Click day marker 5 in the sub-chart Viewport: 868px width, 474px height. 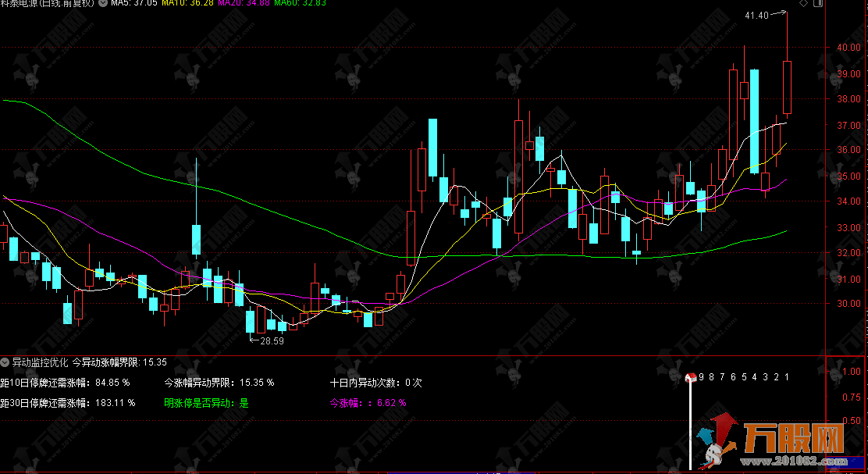click(744, 377)
